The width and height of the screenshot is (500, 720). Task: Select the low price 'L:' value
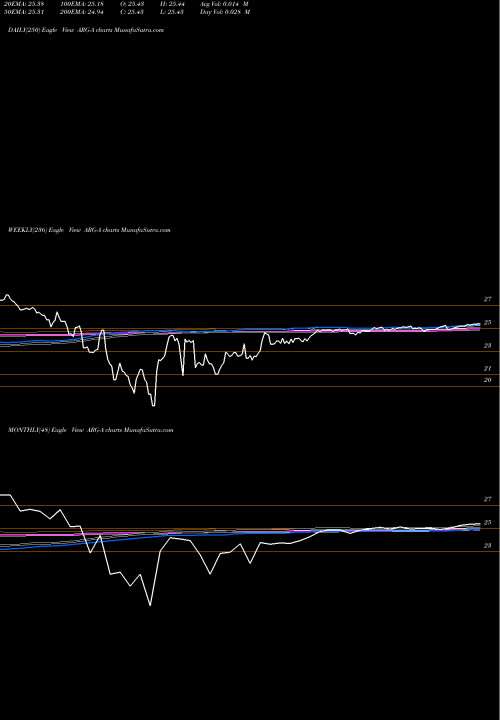[172, 12]
